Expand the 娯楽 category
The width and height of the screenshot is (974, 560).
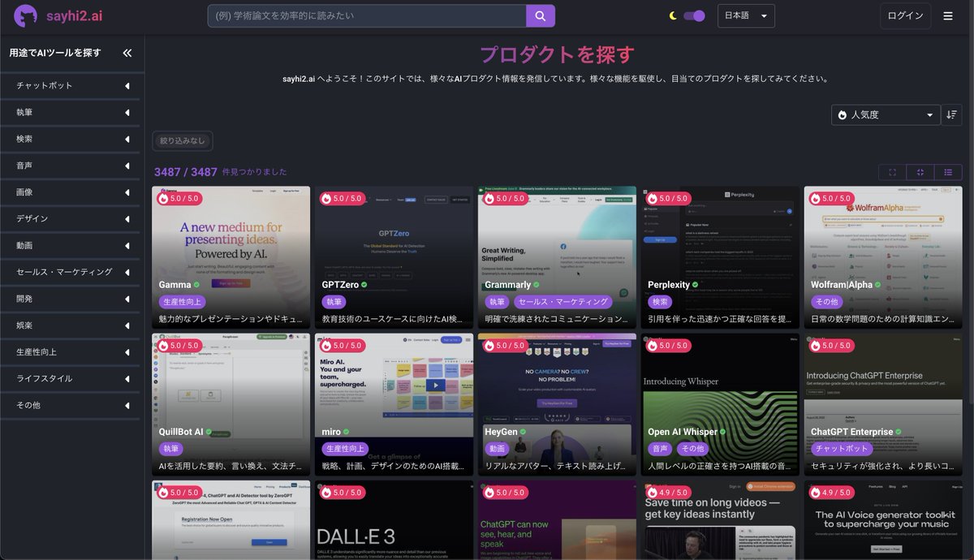(72, 325)
